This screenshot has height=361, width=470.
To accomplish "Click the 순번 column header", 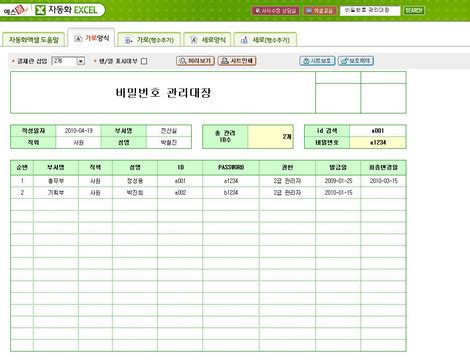I will pyautogui.click(x=22, y=167).
